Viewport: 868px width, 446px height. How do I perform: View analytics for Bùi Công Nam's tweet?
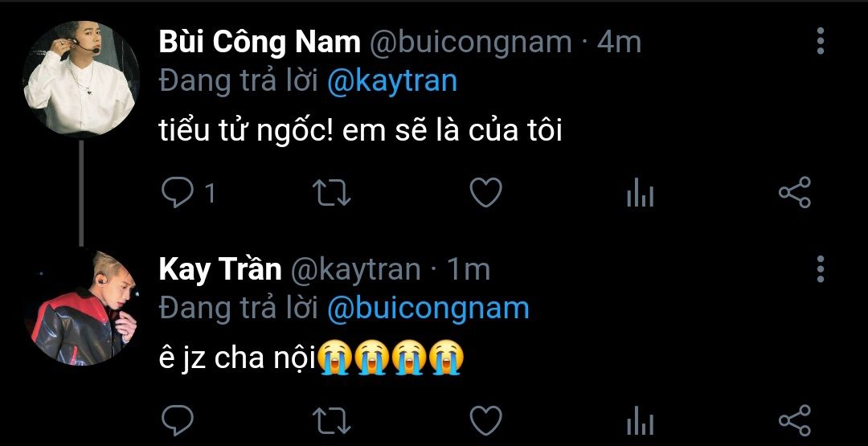coord(640,193)
